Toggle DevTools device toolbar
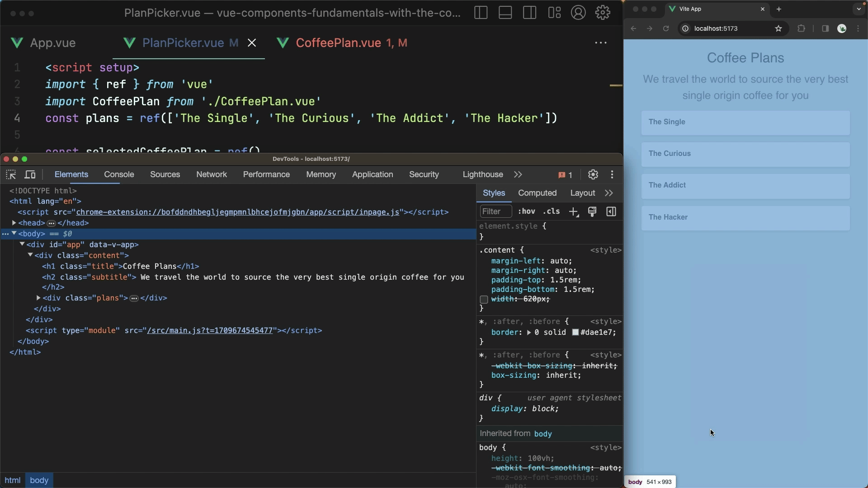The image size is (868, 488). point(30,174)
